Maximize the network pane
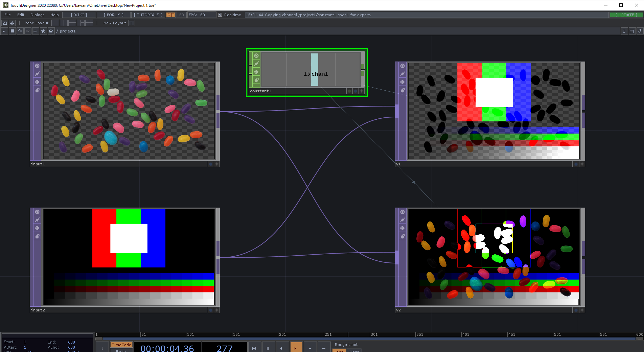The image size is (644, 352). (631, 31)
